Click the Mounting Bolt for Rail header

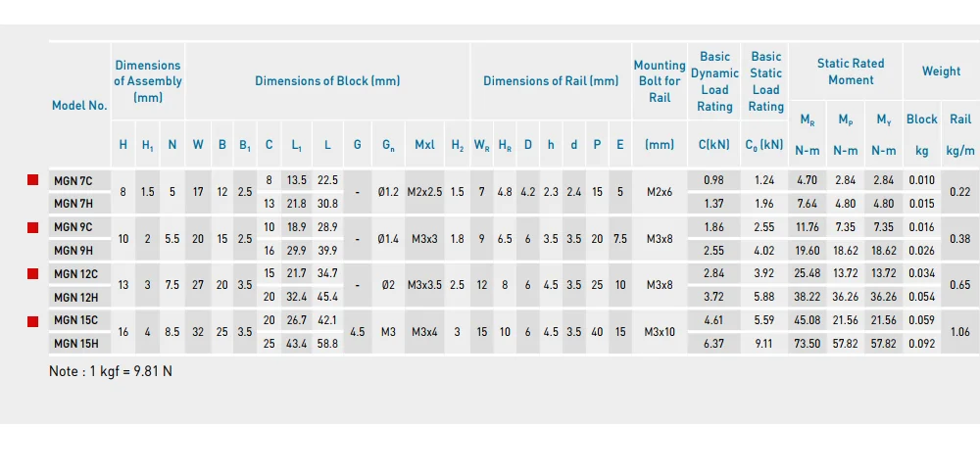tap(660, 81)
